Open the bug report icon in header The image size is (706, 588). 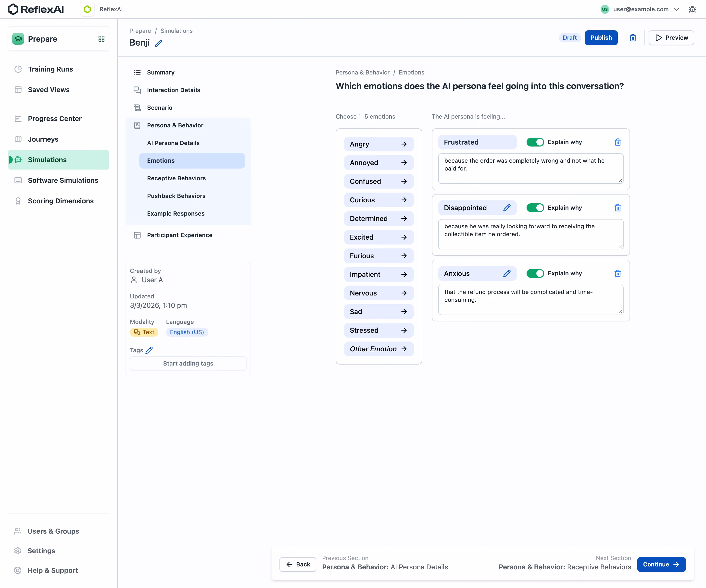[692, 9]
